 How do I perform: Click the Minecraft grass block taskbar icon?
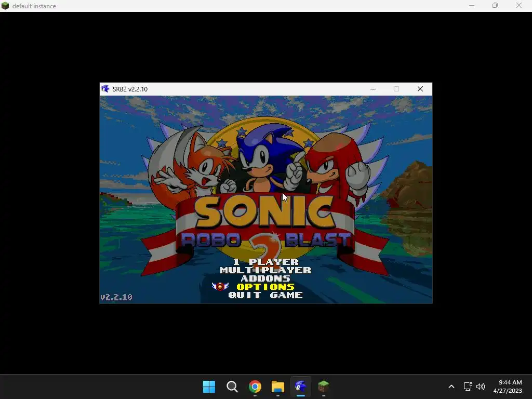pyautogui.click(x=324, y=387)
